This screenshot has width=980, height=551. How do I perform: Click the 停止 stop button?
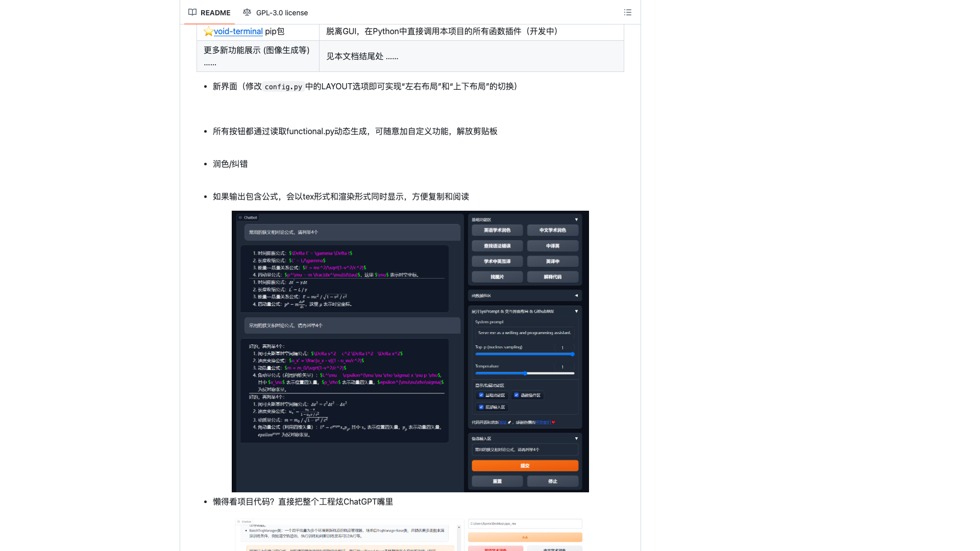click(553, 482)
